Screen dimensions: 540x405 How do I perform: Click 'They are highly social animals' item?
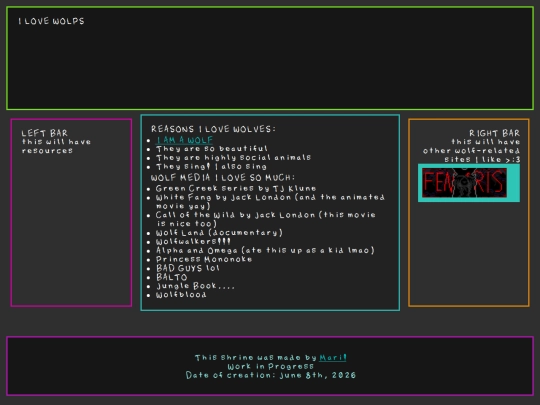[x=233, y=158]
